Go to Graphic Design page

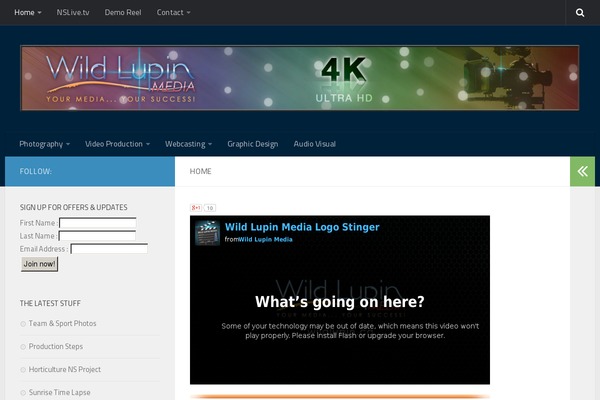click(x=252, y=144)
